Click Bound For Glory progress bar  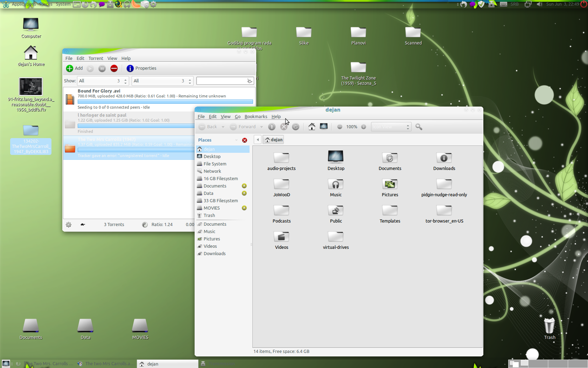pos(165,102)
